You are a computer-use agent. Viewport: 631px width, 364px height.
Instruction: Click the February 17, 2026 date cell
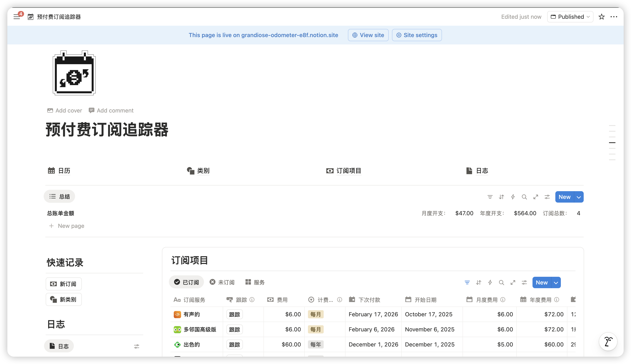pos(373,314)
